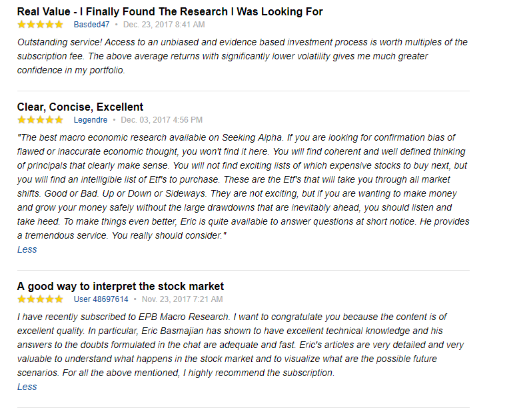Click the third star in Basded47's rating
This screenshot has height=420, width=517.
[41, 25]
